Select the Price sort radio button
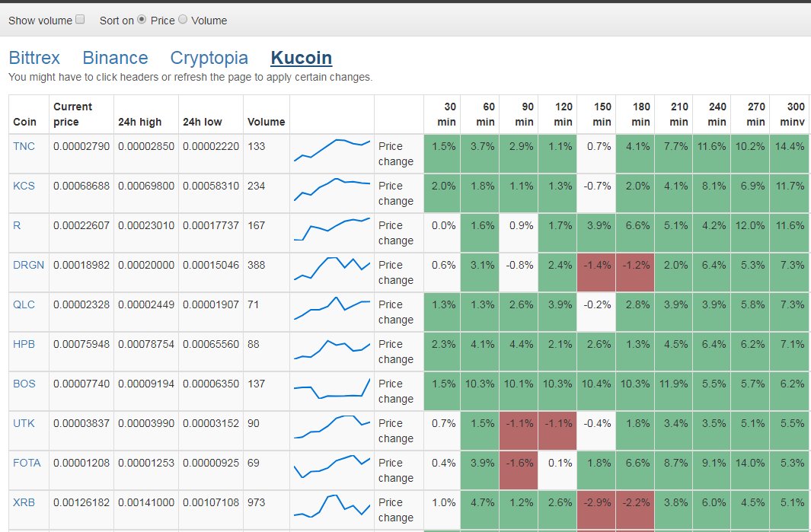This screenshot has width=811, height=532. [x=141, y=19]
